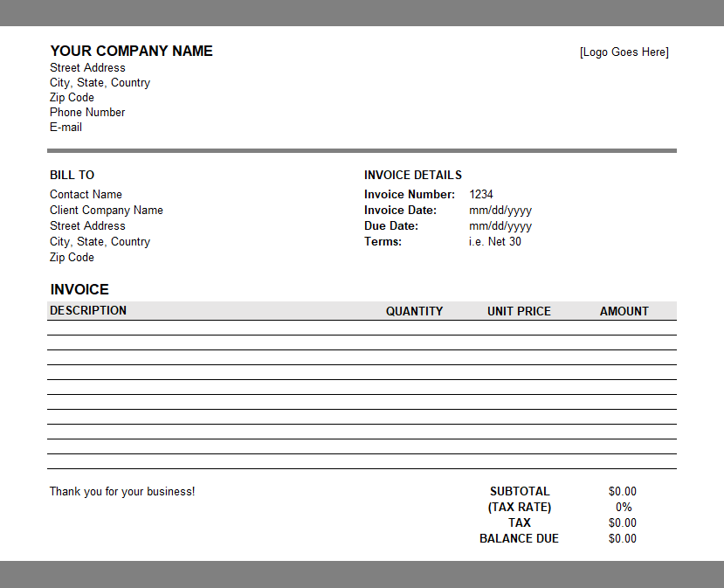Click the Due Date mm/dd/yyyy value
724x588 pixels.
(500, 226)
